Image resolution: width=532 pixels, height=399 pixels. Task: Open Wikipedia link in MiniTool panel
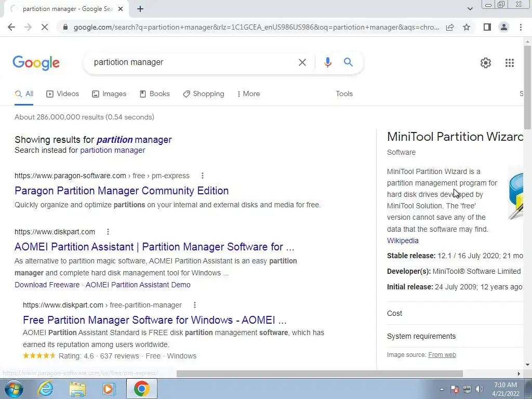click(403, 241)
